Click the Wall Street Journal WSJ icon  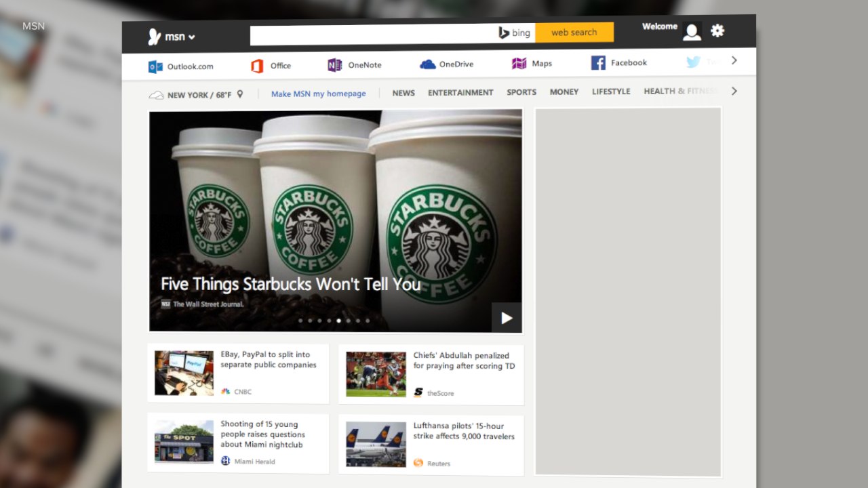165,304
